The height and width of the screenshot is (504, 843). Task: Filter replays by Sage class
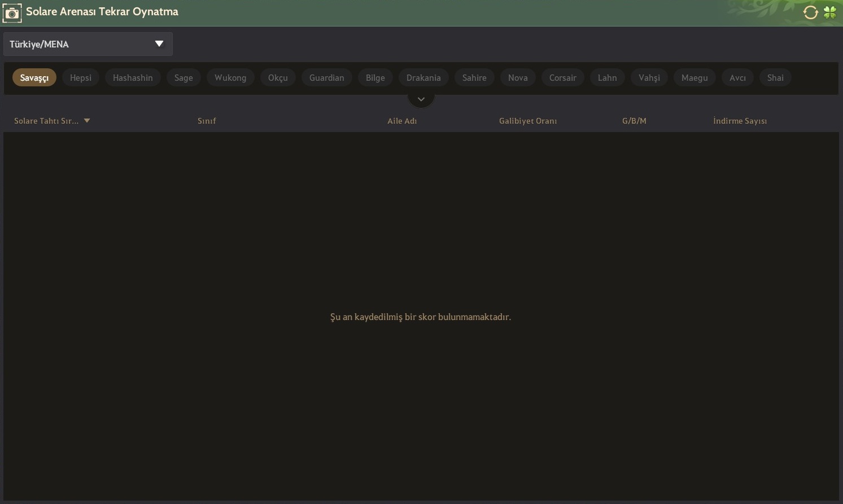(x=184, y=78)
